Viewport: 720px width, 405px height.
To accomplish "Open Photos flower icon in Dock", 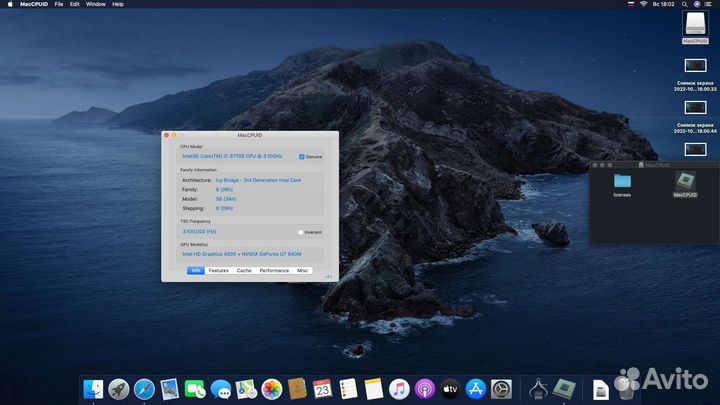I will coord(271,389).
